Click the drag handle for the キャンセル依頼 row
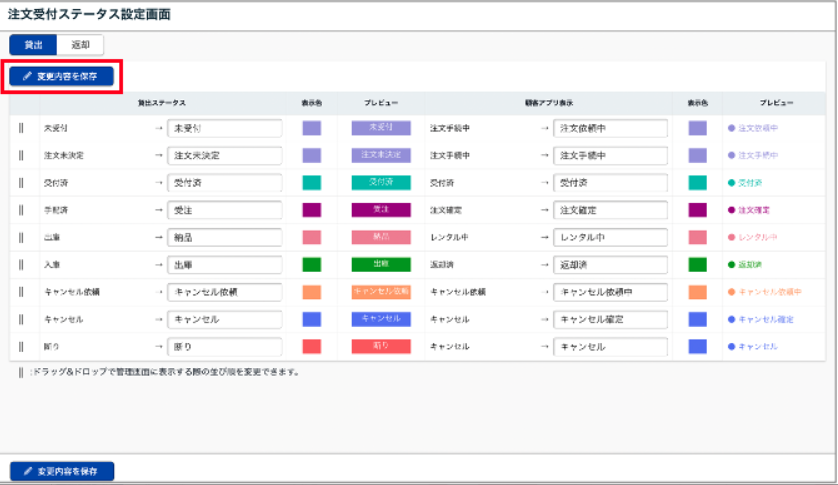 pos(20,291)
